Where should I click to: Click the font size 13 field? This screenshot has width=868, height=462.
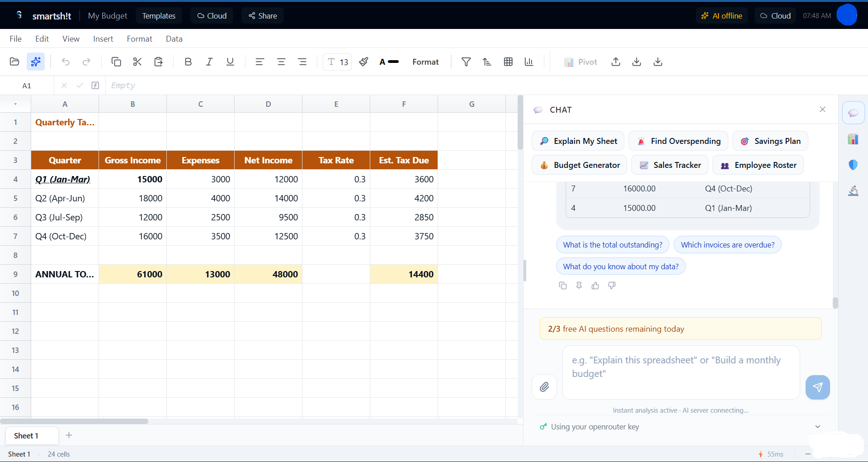337,62
